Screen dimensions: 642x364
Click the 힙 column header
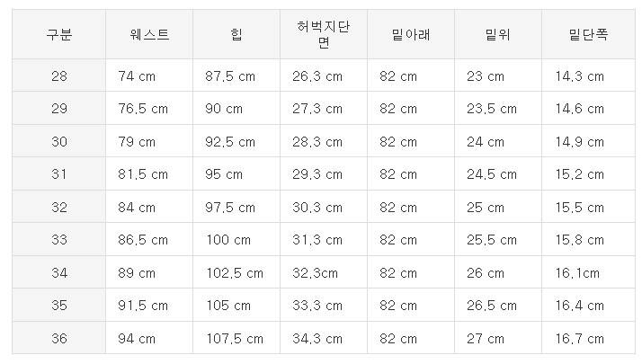pos(236,35)
